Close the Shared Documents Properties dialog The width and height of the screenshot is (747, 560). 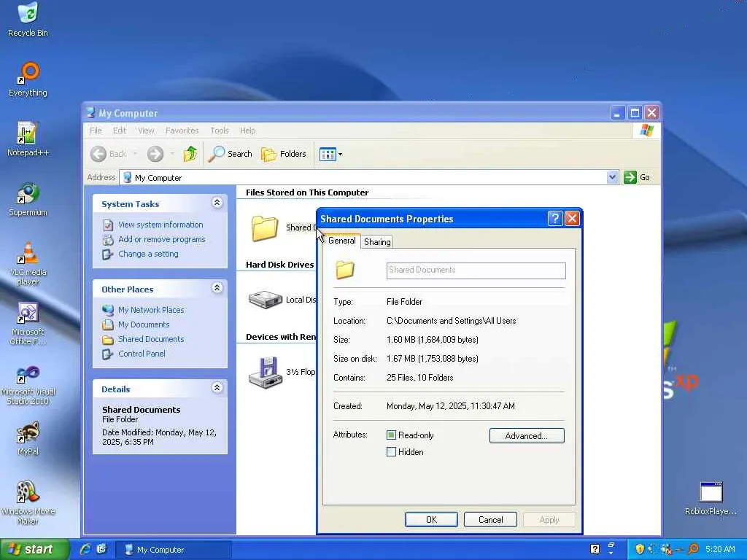pos(572,219)
